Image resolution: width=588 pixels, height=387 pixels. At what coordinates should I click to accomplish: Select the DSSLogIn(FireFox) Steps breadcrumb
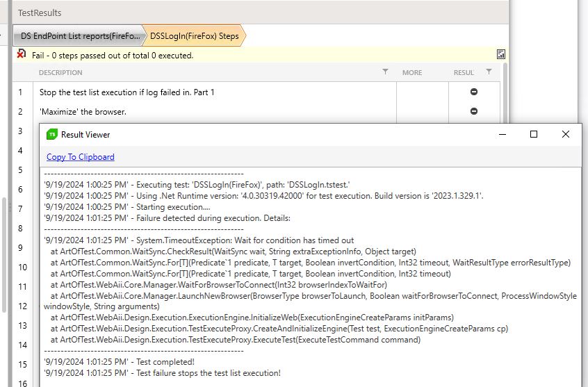pos(194,35)
